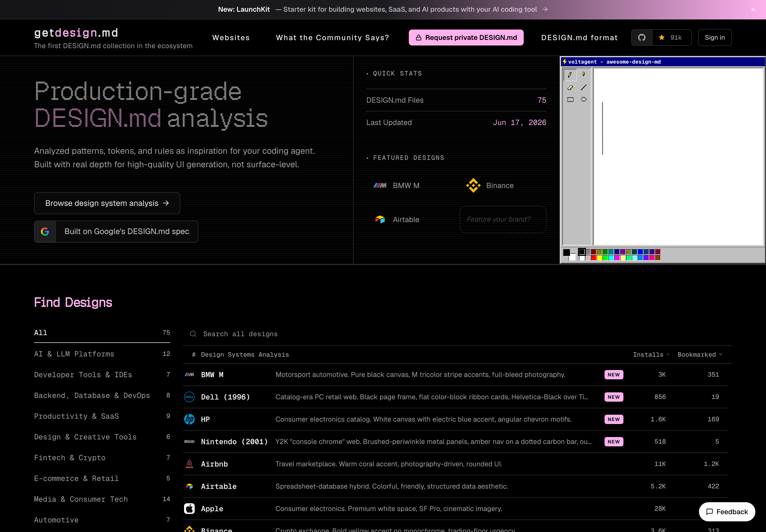766x532 pixels.
Task: Select the Line tool in paint widget
Action: point(583,87)
